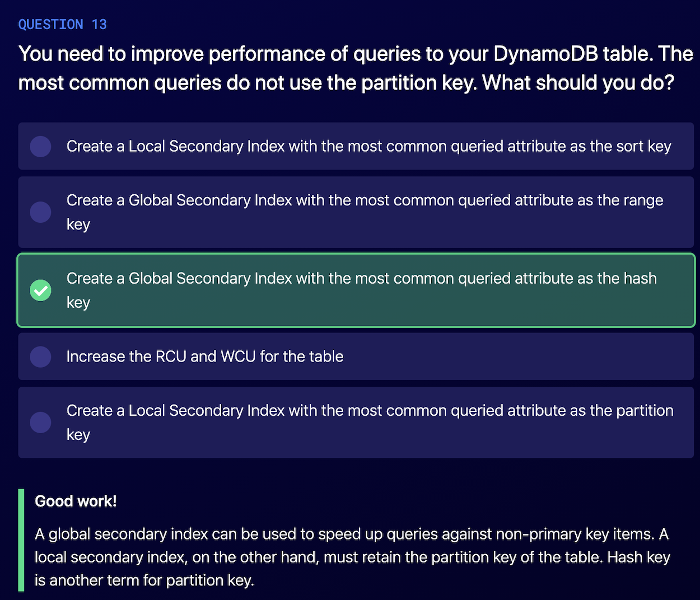
Task: Click the number '13' in the question label
Action: click(x=99, y=24)
